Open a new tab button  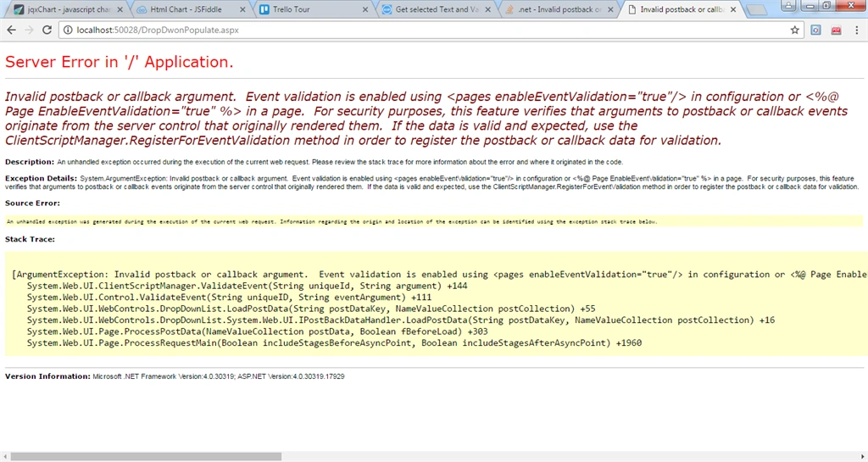(757, 10)
